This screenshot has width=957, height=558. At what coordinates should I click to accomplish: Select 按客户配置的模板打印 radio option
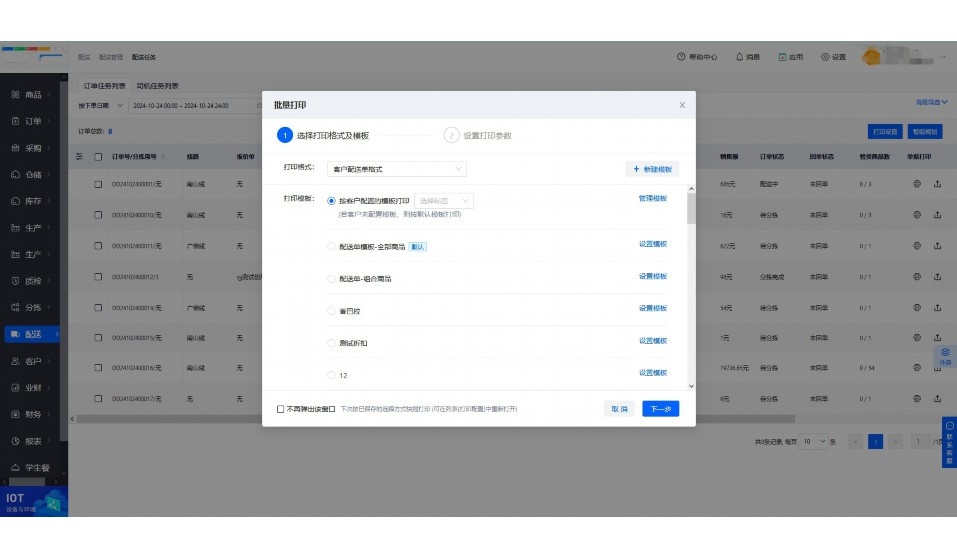tap(332, 201)
